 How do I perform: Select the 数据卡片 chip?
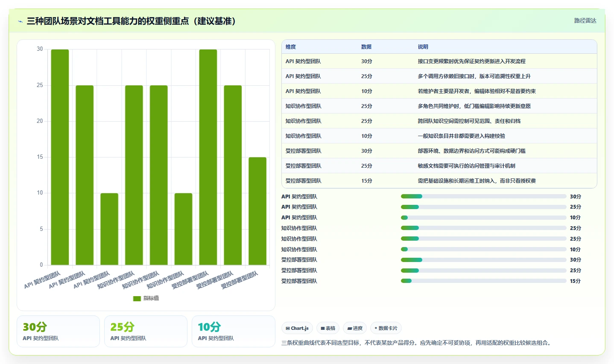click(x=386, y=328)
